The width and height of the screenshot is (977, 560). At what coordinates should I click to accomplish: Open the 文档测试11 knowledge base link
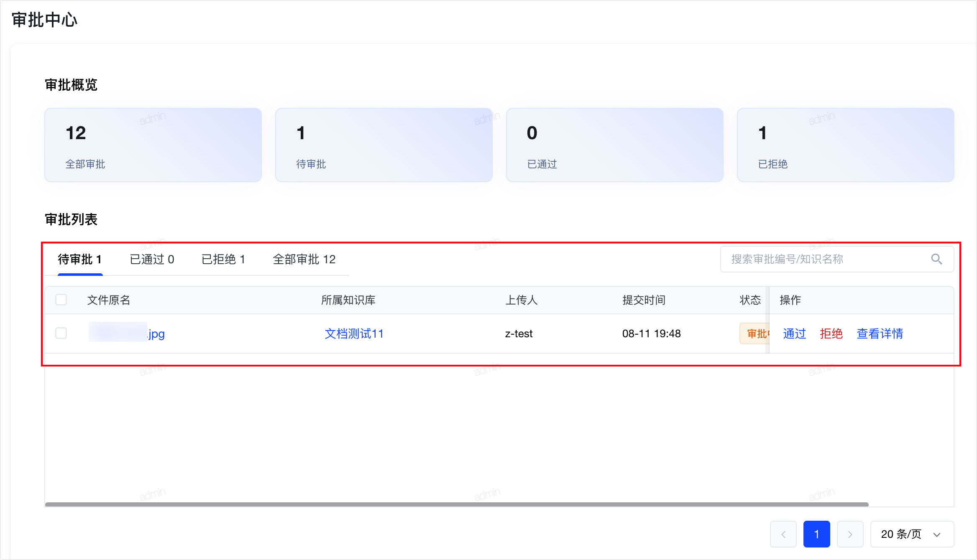(x=354, y=333)
